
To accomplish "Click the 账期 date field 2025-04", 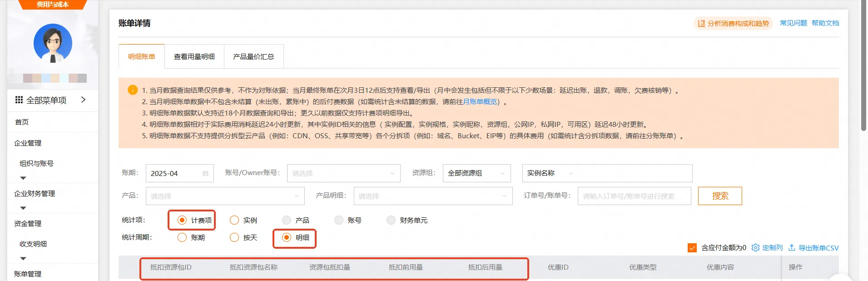I will tap(179, 173).
